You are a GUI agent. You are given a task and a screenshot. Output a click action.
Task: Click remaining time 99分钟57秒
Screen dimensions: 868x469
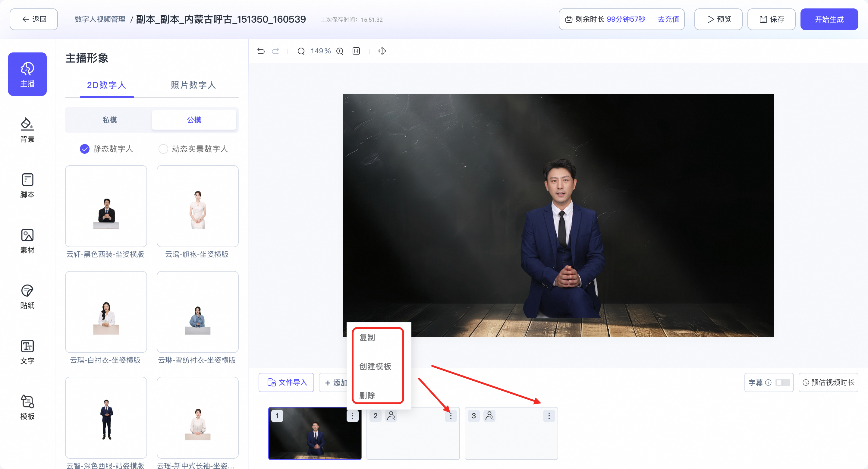point(626,19)
